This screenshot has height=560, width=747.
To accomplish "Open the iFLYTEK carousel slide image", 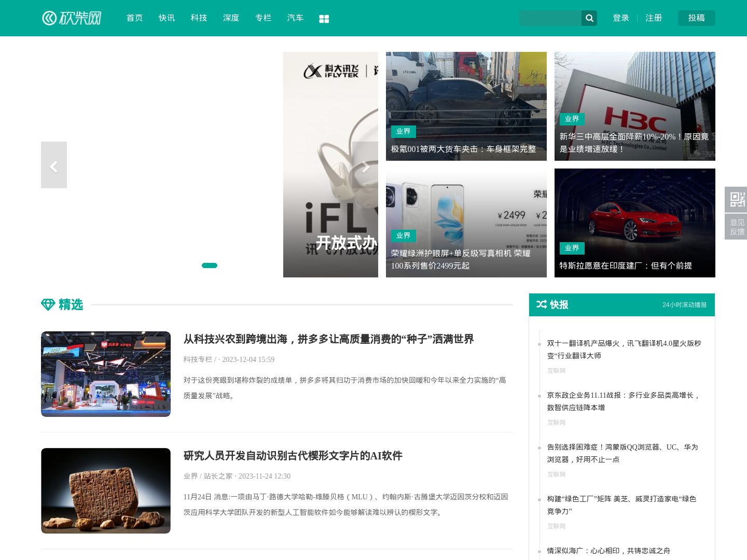I will (x=330, y=164).
